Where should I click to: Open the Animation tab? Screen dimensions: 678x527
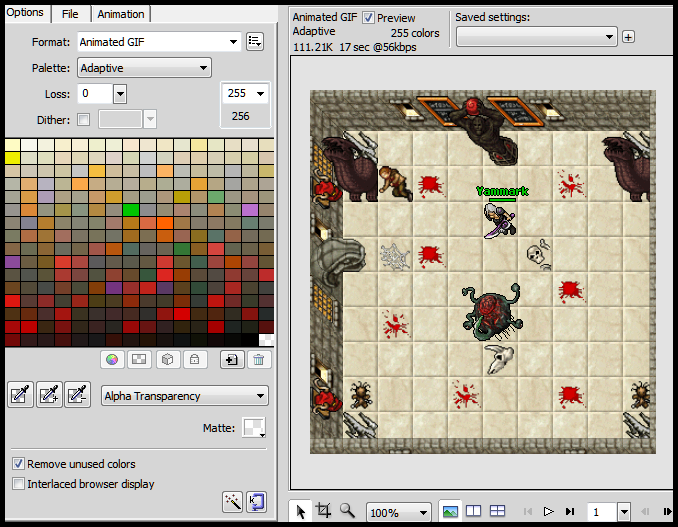tap(121, 14)
